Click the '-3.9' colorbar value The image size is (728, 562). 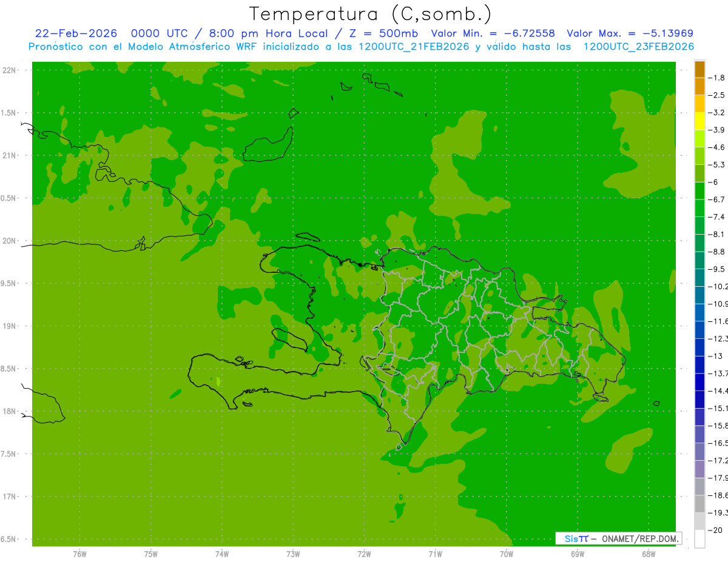coord(716,130)
